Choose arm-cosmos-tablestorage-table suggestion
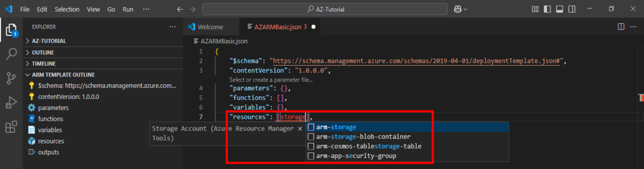The image size is (644, 169). tap(407, 146)
